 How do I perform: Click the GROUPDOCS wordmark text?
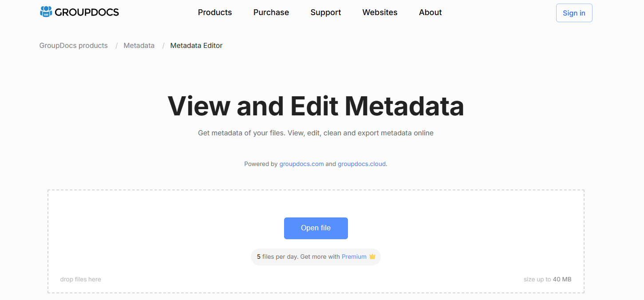[87, 12]
